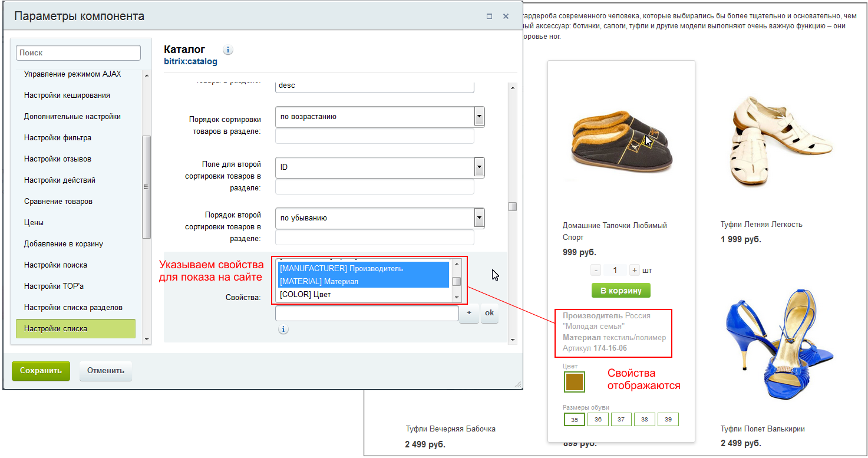Open Управление режимом AJAX section
868x458 pixels.
point(72,74)
